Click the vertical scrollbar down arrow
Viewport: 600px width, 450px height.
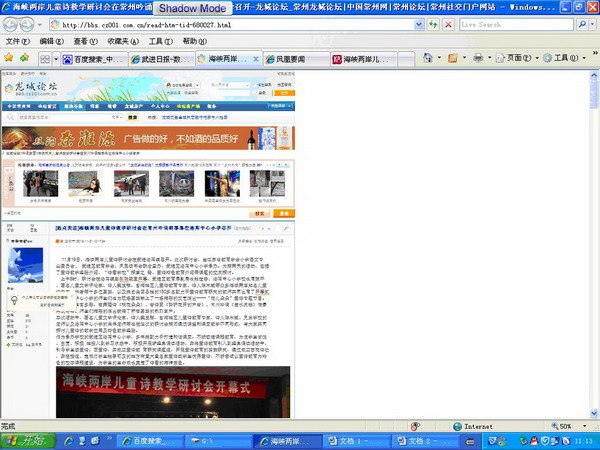(594, 413)
